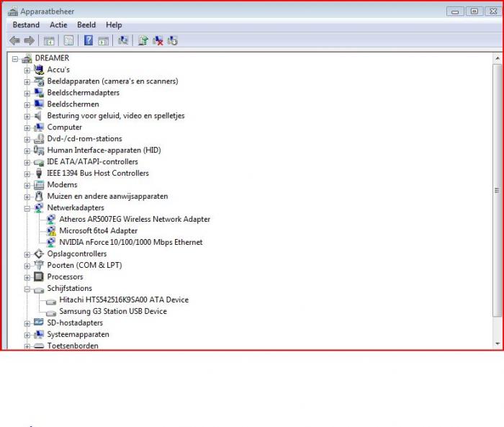
Task: Select the Accu's battery icon
Action: [39, 69]
